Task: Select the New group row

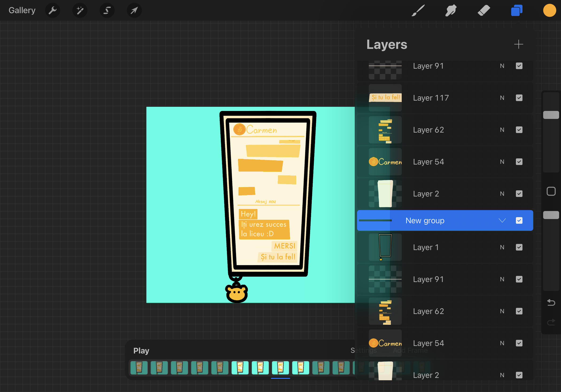Action: click(x=445, y=220)
